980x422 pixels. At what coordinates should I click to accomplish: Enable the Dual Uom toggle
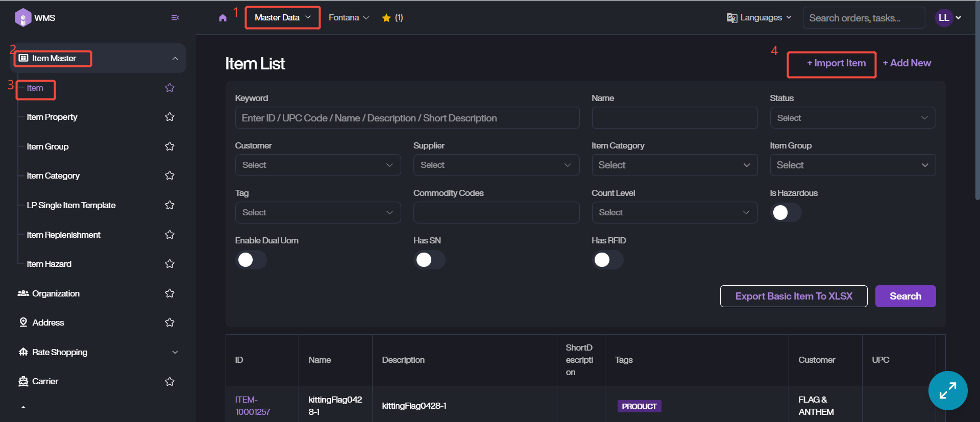click(x=251, y=260)
